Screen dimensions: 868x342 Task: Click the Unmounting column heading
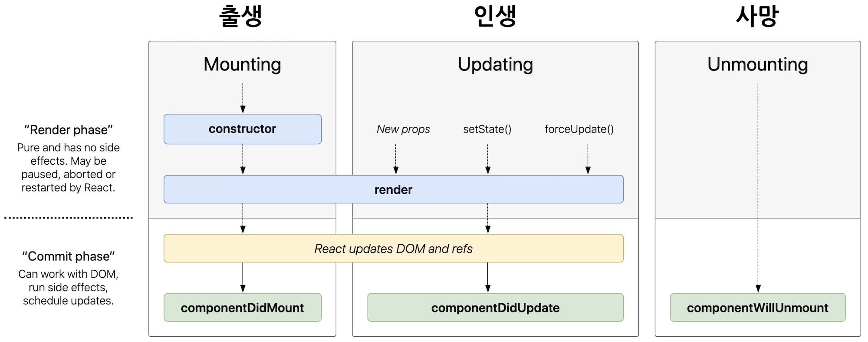point(757,64)
